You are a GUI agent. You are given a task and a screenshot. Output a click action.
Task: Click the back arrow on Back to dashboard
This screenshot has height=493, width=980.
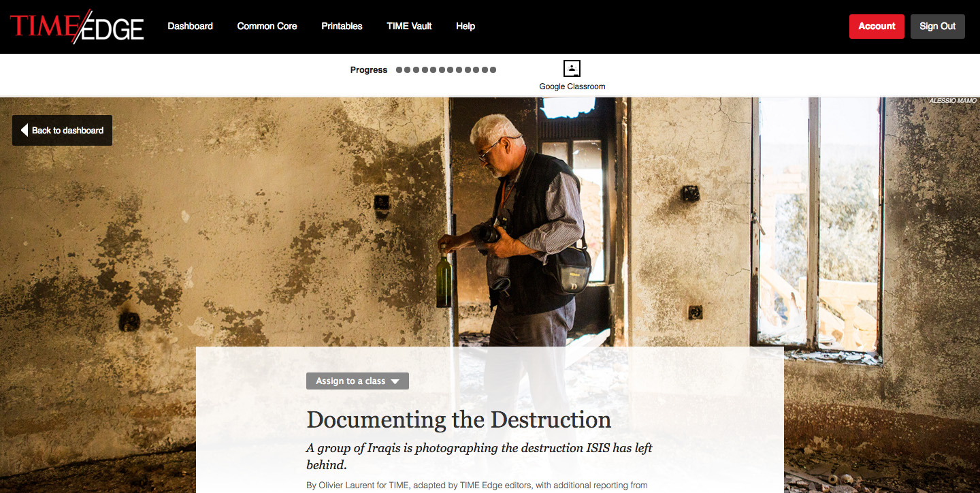[x=24, y=130]
